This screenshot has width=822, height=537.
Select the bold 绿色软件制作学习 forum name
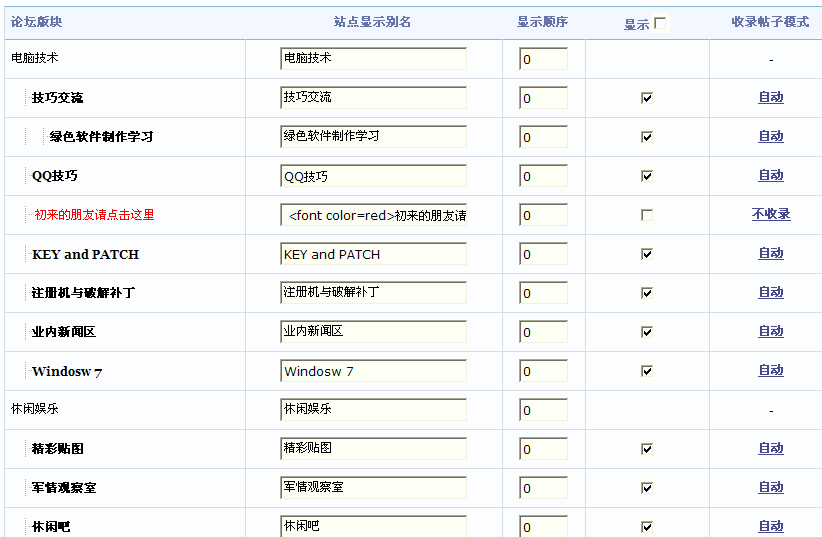point(101,136)
